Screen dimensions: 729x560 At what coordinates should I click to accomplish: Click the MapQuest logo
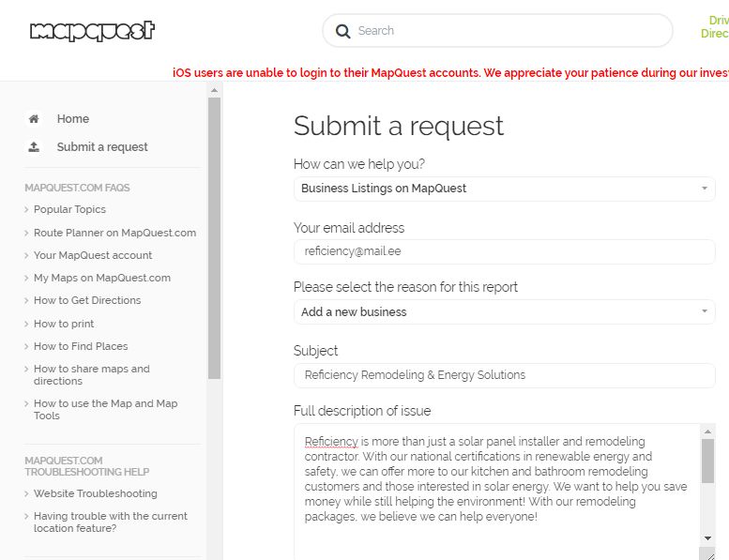pyautogui.click(x=92, y=31)
